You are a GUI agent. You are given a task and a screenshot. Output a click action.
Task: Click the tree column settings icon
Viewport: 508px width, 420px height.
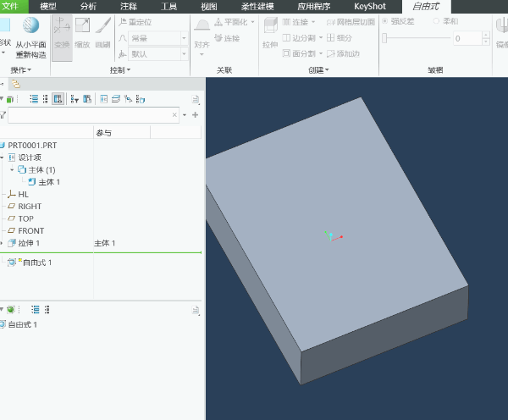click(87, 99)
